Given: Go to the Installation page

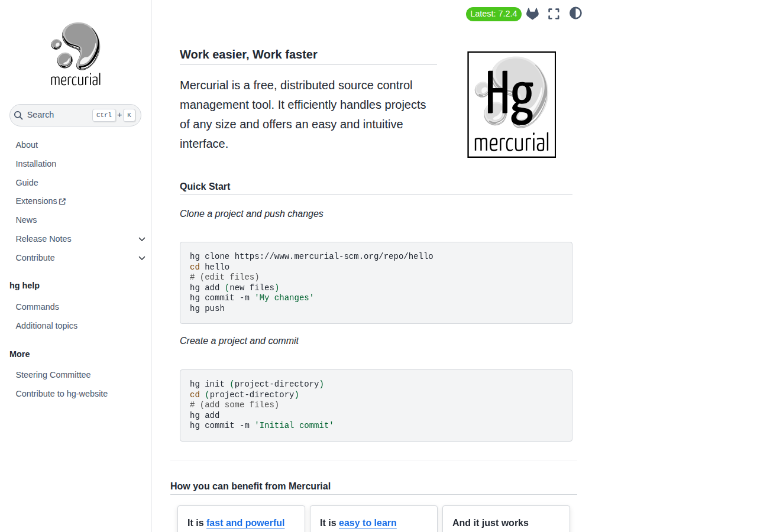Looking at the screenshot, I should coord(36,164).
